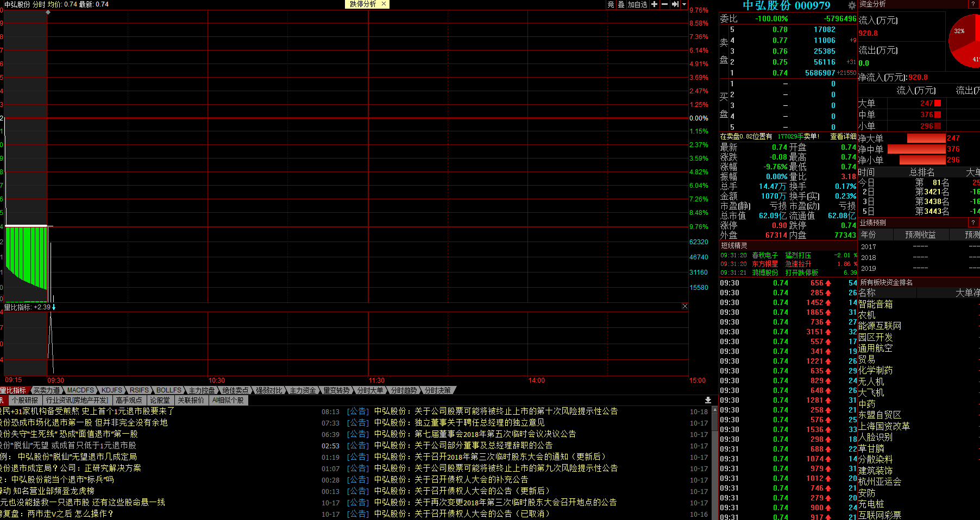
Task: Switch to MACDFS indicator tab
Action: [x=80, y=390]
